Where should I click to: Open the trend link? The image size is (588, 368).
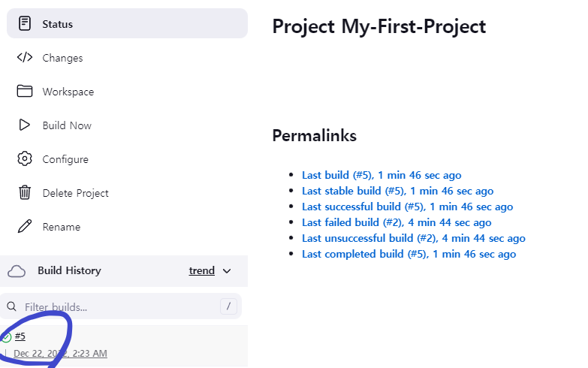point(201,271)
